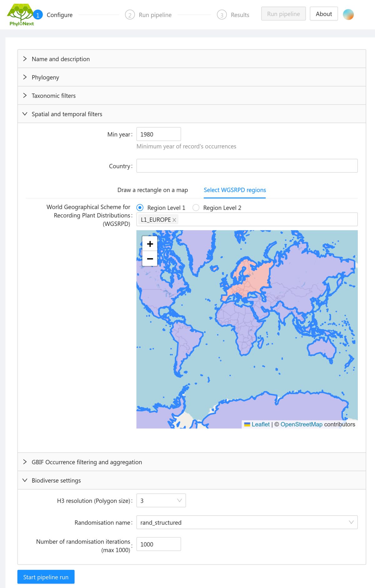Open H3 resolution dropdown
This screenshot has width=375, height=588.
coord(161,501)
